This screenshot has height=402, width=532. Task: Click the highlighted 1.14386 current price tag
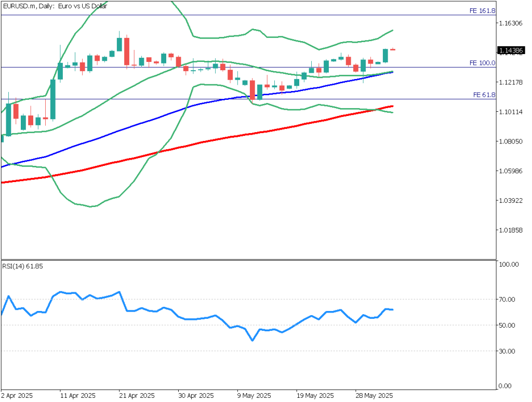511,50
